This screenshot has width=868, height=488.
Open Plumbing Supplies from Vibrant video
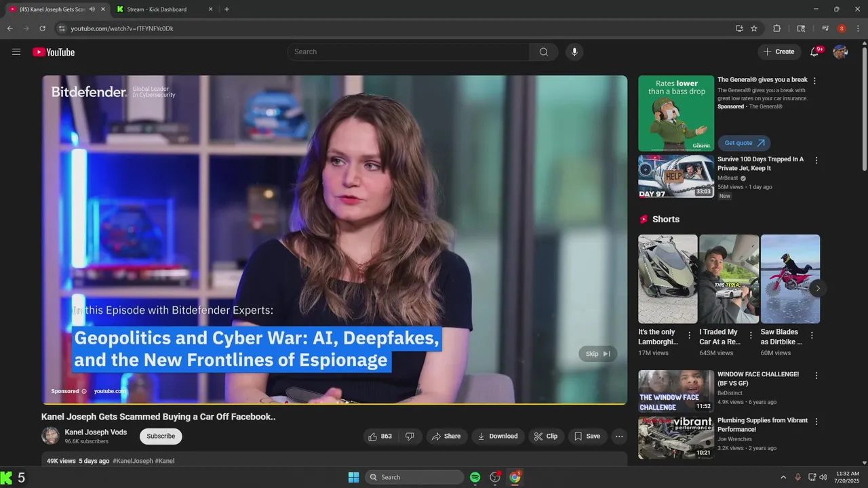pos(676,438)
